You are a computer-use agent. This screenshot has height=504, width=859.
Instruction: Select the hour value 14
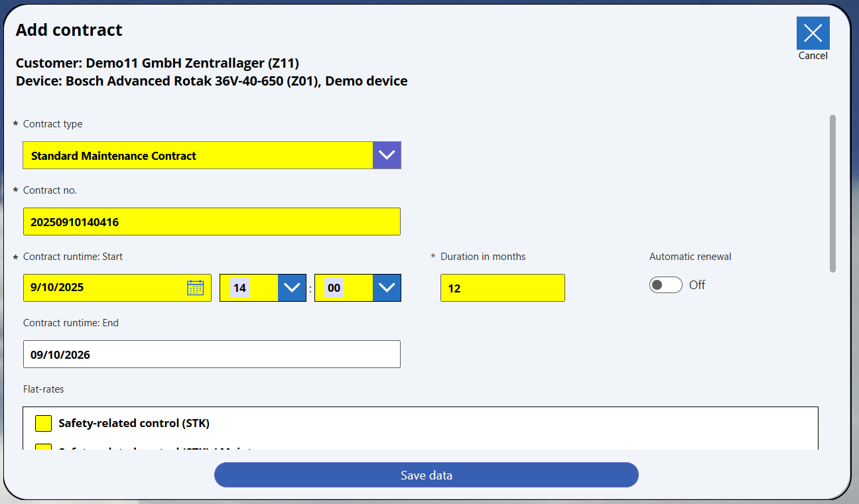click(x=240, y=288)
